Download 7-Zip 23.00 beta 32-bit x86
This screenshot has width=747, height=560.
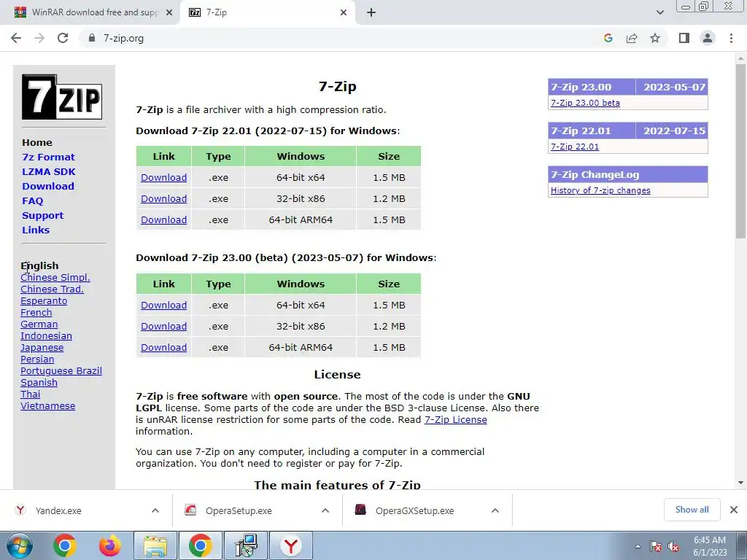[x=163, y=326]
